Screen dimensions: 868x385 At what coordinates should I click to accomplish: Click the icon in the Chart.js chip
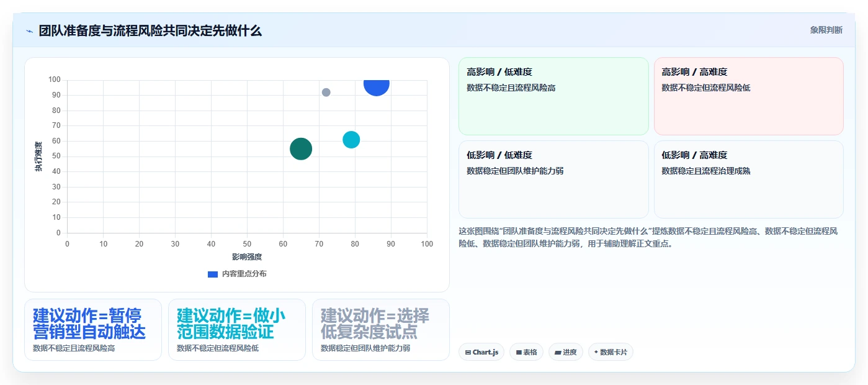[x=468, y=352]
